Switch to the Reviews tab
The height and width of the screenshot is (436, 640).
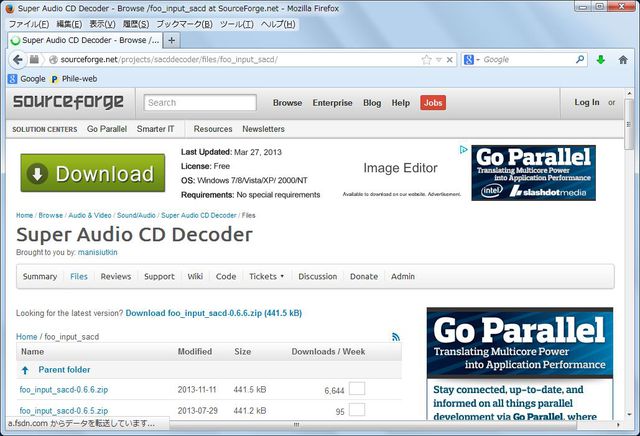(x=115, y=276)
